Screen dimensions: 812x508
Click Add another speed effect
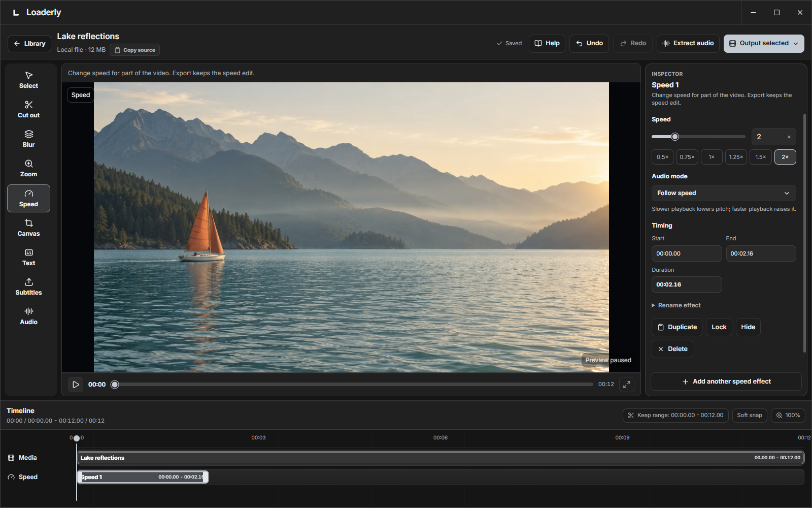[x=726, y=382]
